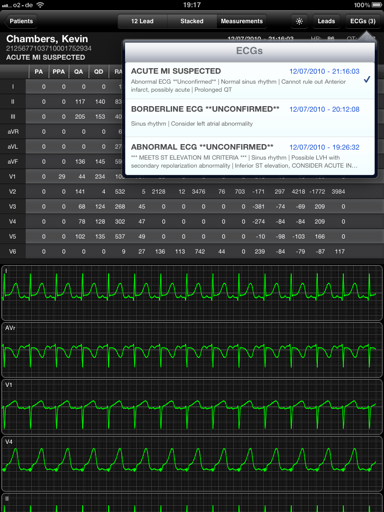Select the V2 measurements row
This screenshot has height=512, width=384.
point(192,192)
